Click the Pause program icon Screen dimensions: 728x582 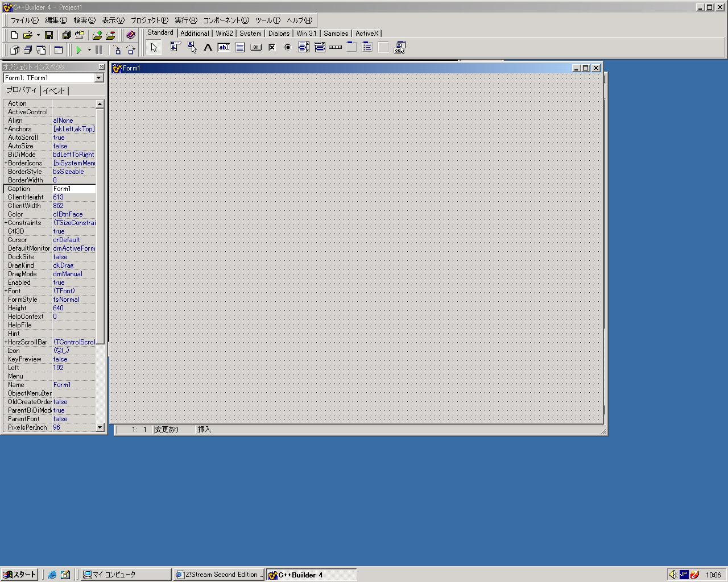[99, 50]
